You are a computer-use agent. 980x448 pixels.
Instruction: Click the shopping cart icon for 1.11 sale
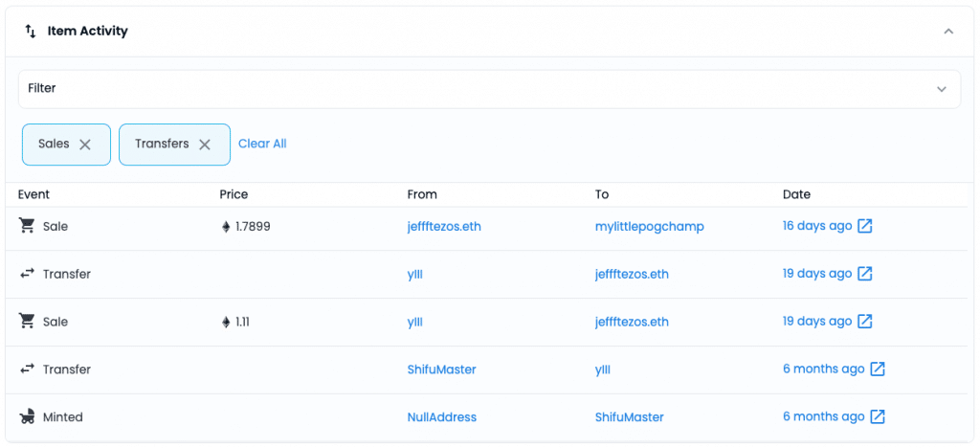tap(27, 322)
